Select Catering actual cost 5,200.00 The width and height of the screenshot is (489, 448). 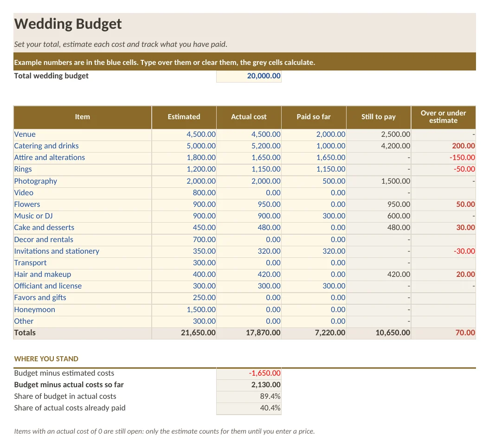[249, 146]
